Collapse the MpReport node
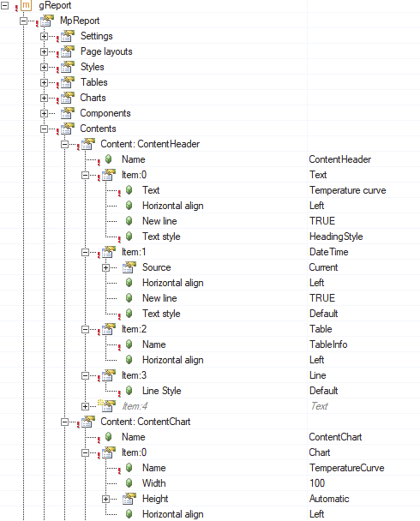The width and height of the screenshot is (420, 521). (23, 21)
